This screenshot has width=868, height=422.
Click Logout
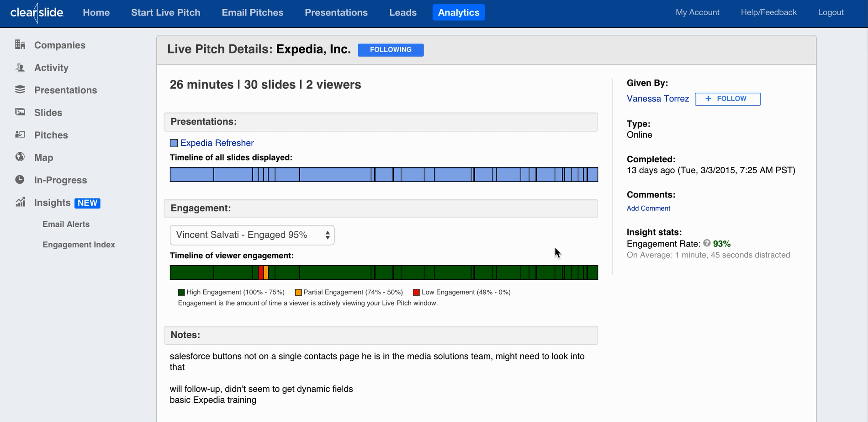[831, 12]
